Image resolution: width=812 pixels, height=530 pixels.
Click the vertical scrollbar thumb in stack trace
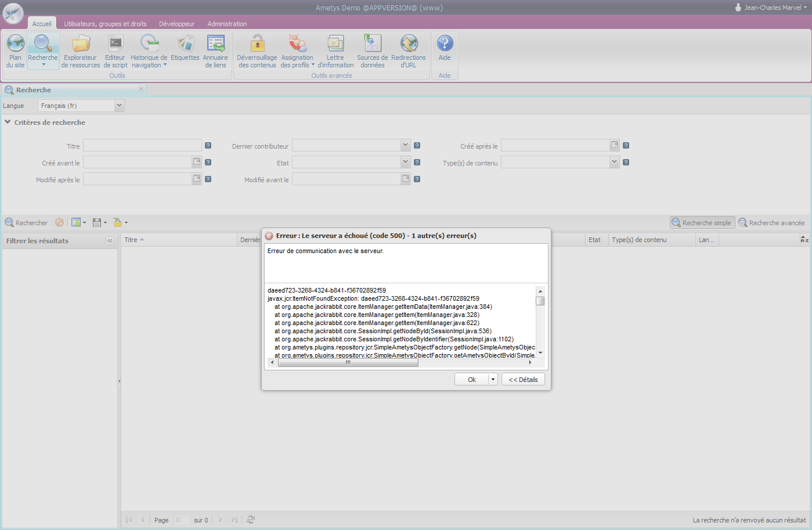coord(540,301)
